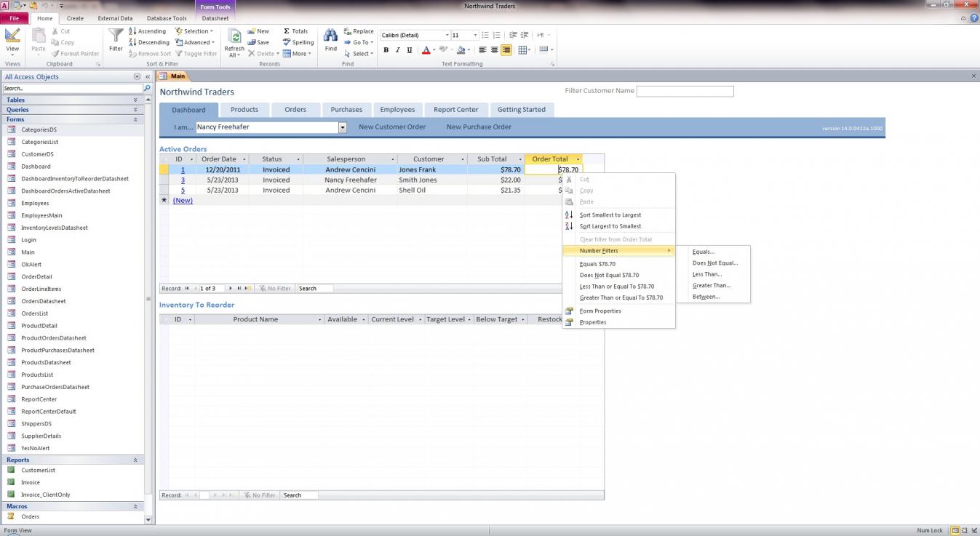Click the Filter Customer Name field
980x536 pixels.
click(x=685, y=92)
